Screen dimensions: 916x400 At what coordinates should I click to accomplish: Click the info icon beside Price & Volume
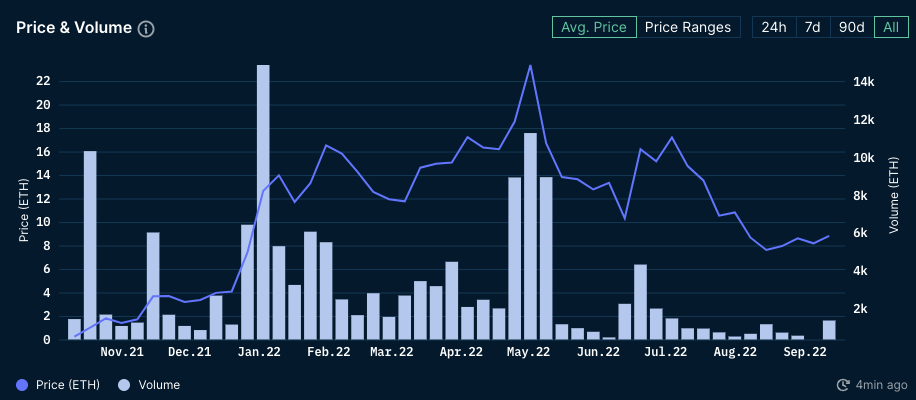click(x=146, y=29)
